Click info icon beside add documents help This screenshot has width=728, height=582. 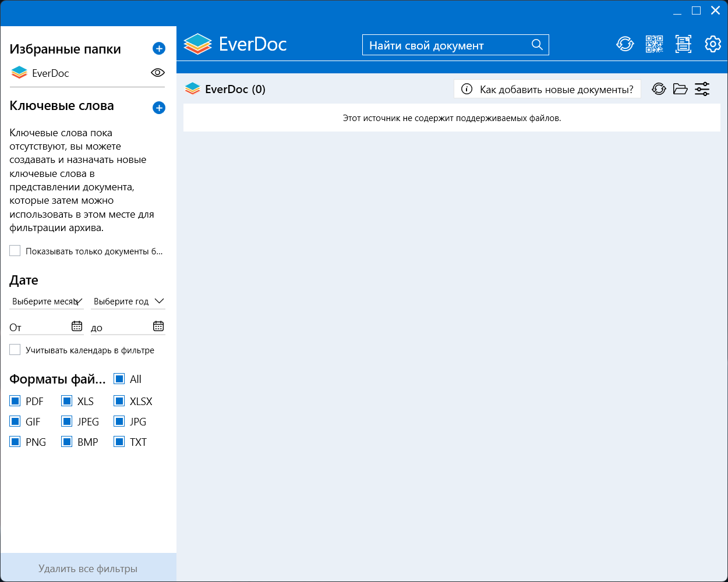pyautogui.click(x=467, y=89)
